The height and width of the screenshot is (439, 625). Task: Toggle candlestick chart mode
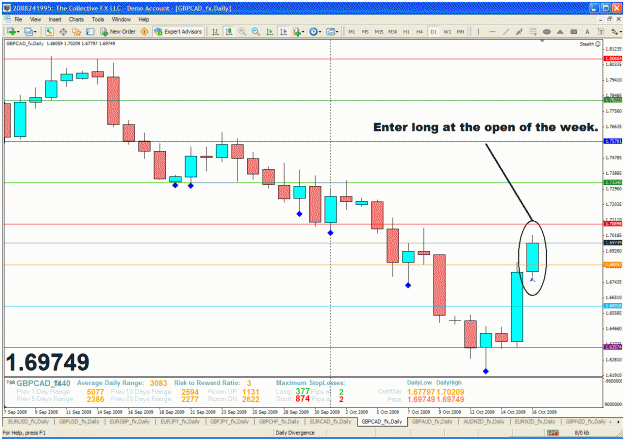click(x=229, y=31)
